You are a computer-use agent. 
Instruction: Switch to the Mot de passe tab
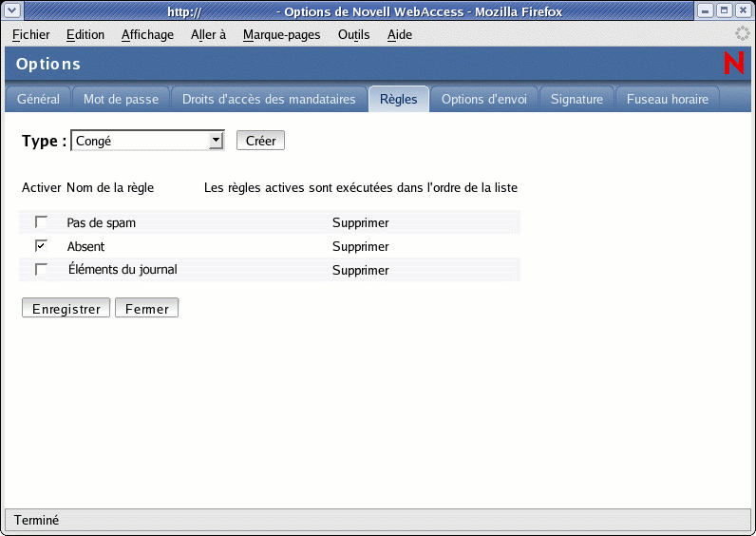click(121, 99)
